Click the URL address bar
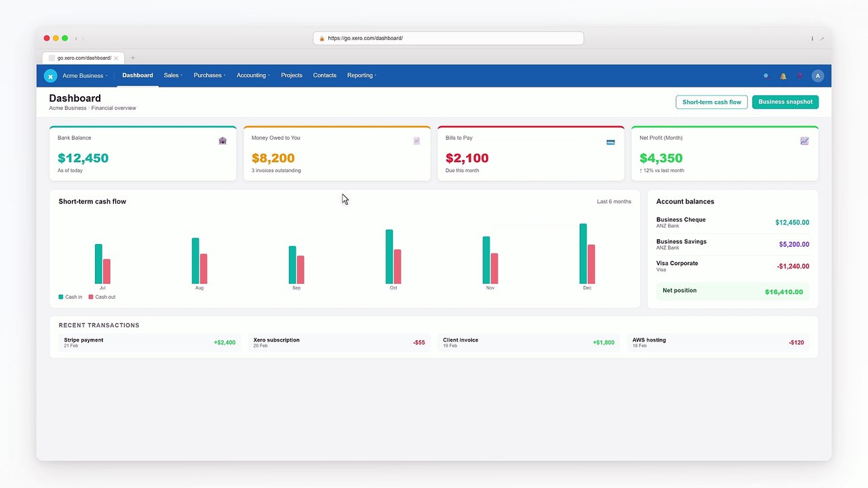The height and width of the screenshot is (488, 868). click(448, 39)
